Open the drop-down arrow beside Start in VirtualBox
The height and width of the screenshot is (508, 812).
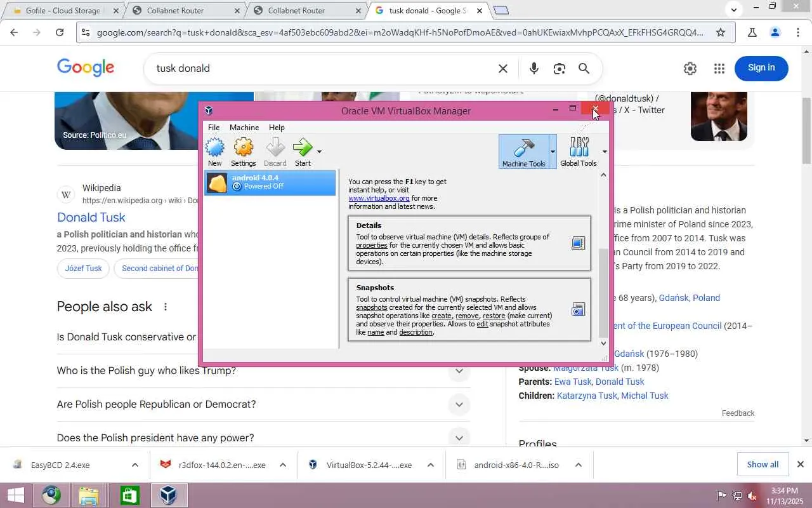point(319,151)
